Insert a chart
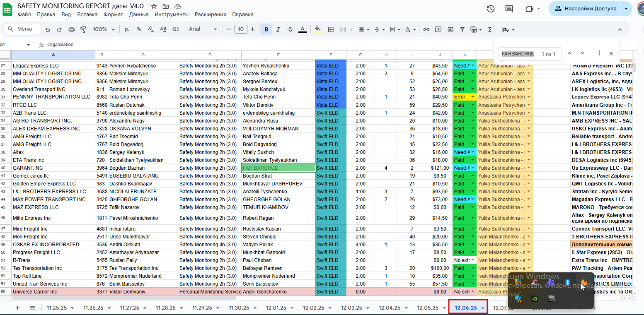The height and width of the screenshot is (315, 644). point(450,29)
